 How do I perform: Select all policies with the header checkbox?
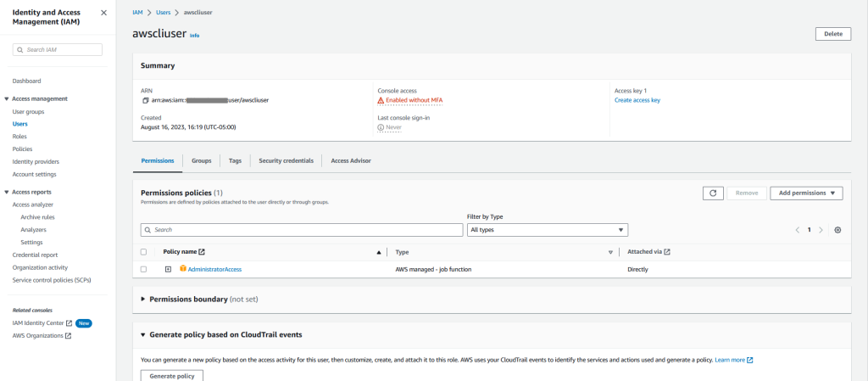coord(144,251)
